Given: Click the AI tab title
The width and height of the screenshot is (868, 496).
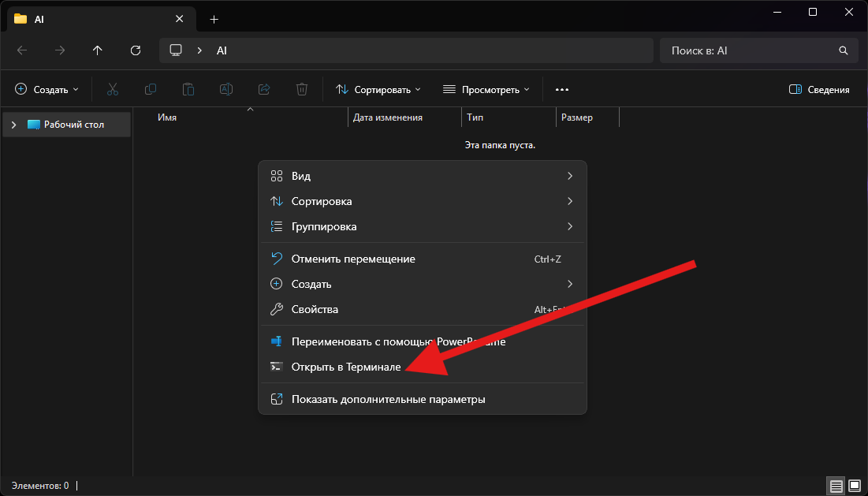Looking at the screenshot, I should coord(39,20).
